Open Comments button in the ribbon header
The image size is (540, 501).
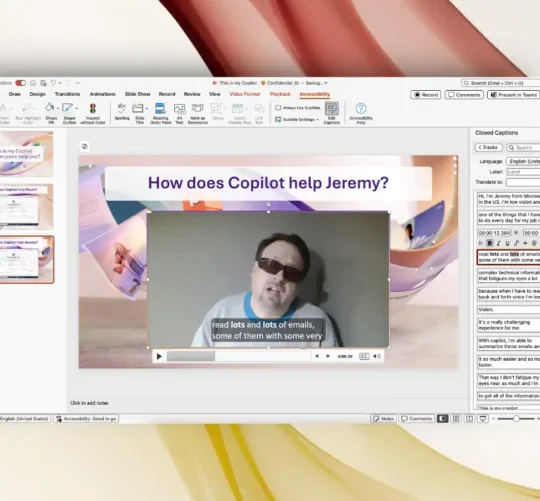pyautogui.click(x=464, y=95)
